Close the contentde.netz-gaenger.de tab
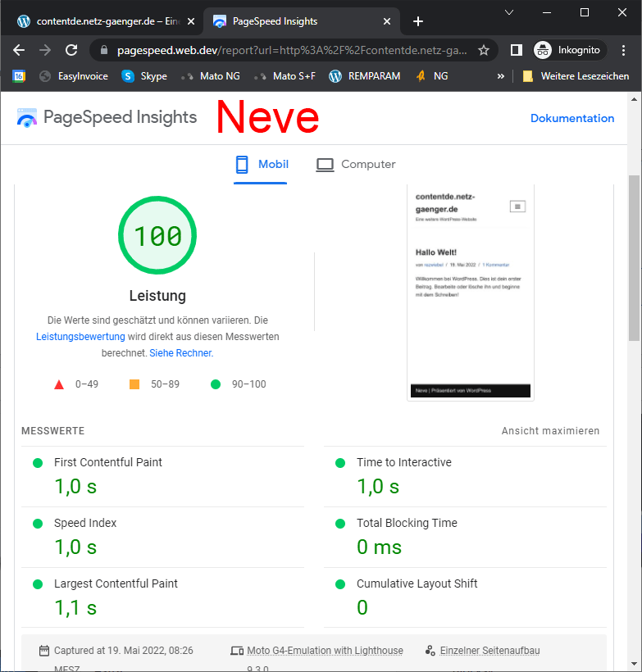The width and height of the screenshot is (642, 672). [191, 21]
